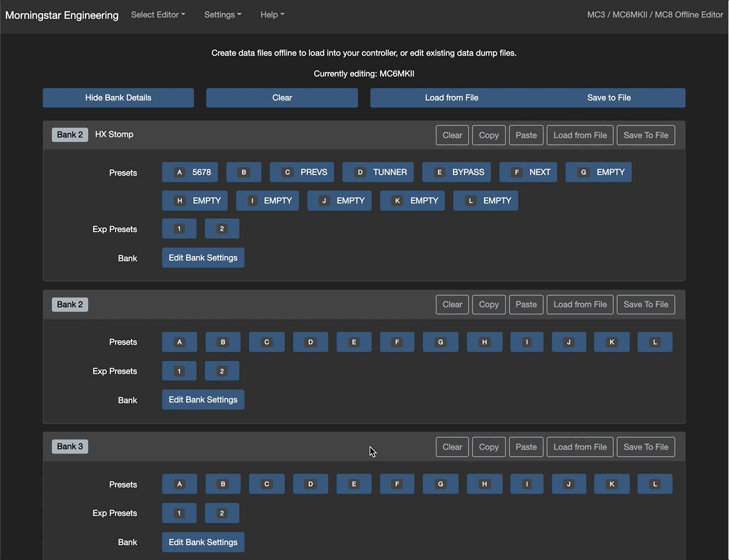Image resolution: width=729 pixels, height=560 pixels.
Task: Edit Bank Settings for Bank 3
Action: [x=203, y=542]
